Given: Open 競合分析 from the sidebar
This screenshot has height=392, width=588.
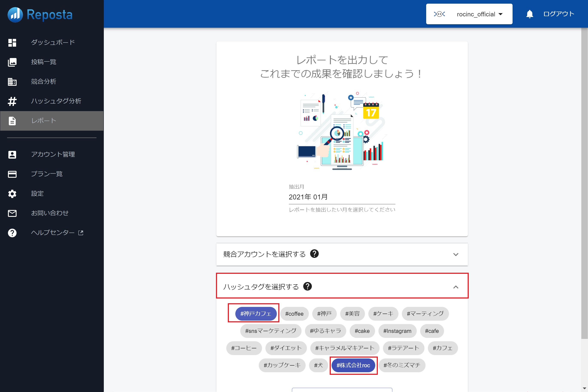Looking at the screenshot, I should [x=52, y=81].
